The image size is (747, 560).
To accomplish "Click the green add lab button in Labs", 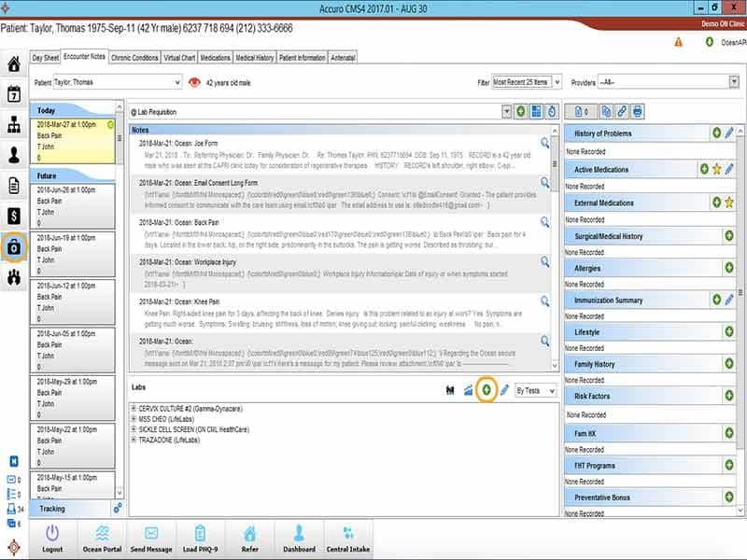I will pyautogui.click(x=486, y=390).
